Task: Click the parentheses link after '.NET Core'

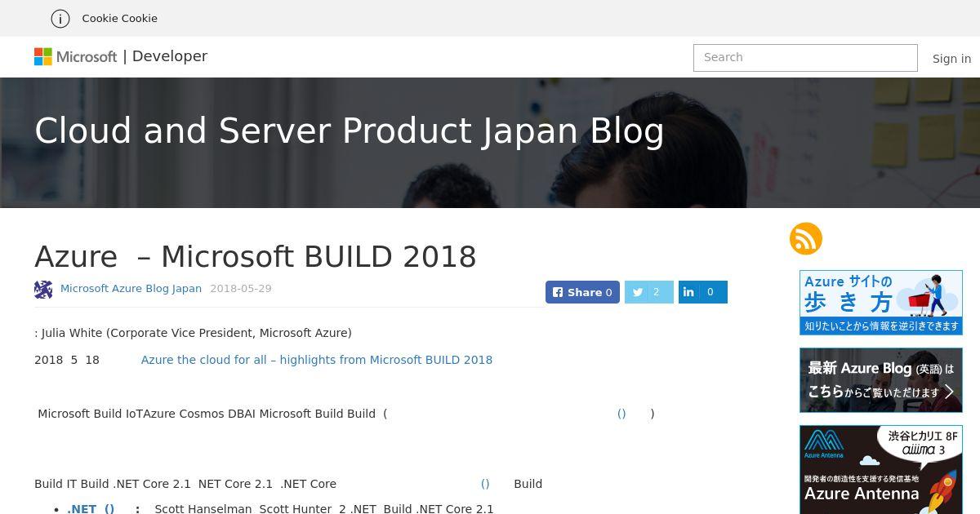Action: tap(485, 484)
